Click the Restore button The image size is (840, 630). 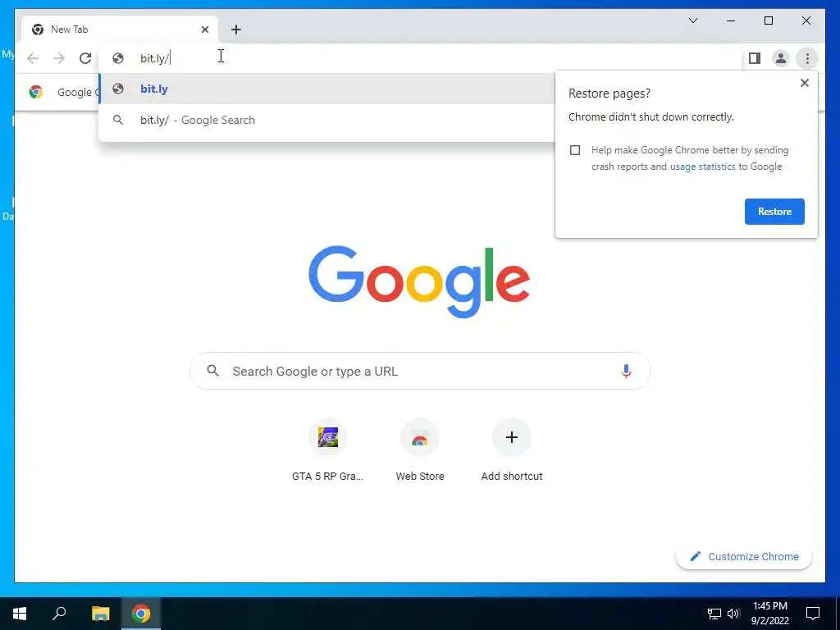coord(774,212)
